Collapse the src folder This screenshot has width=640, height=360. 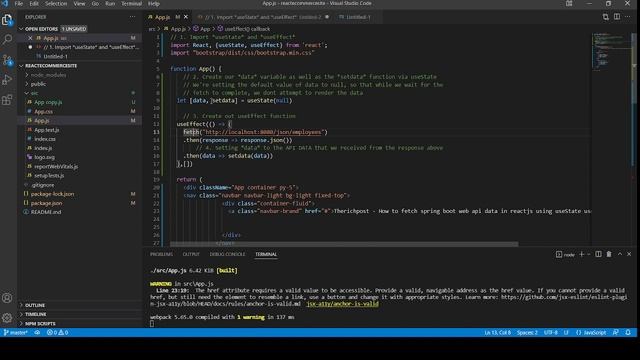(34, 93)
